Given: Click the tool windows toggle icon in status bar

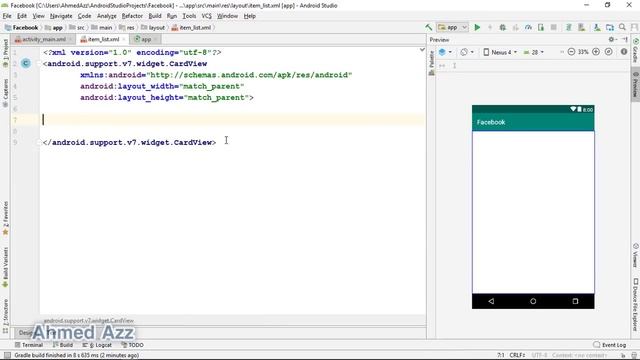Looking at the screenshot, I should pos(7,356).
